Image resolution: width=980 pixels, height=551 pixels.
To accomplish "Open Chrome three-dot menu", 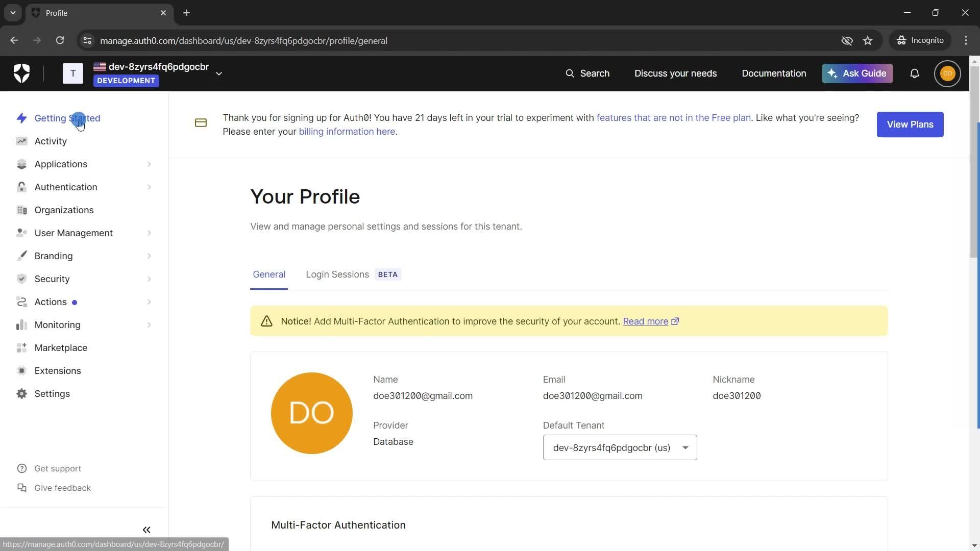I will click(x=966, y=41).
